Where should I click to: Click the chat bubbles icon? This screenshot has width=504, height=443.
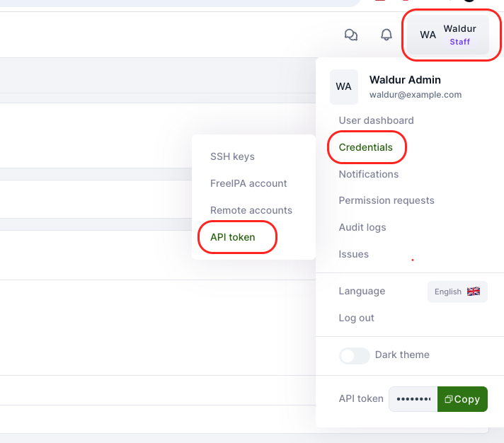click(x=350, y=35)
